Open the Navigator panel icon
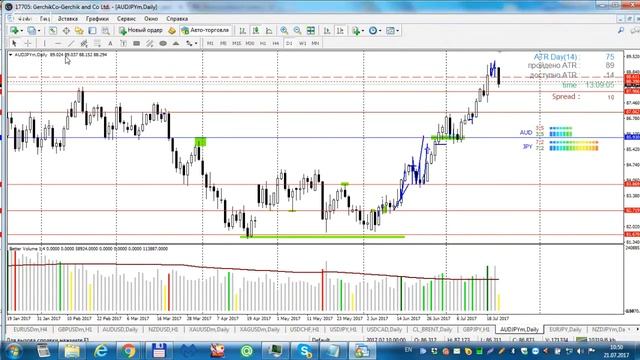The image size is (640, 360). coord(79,31)
